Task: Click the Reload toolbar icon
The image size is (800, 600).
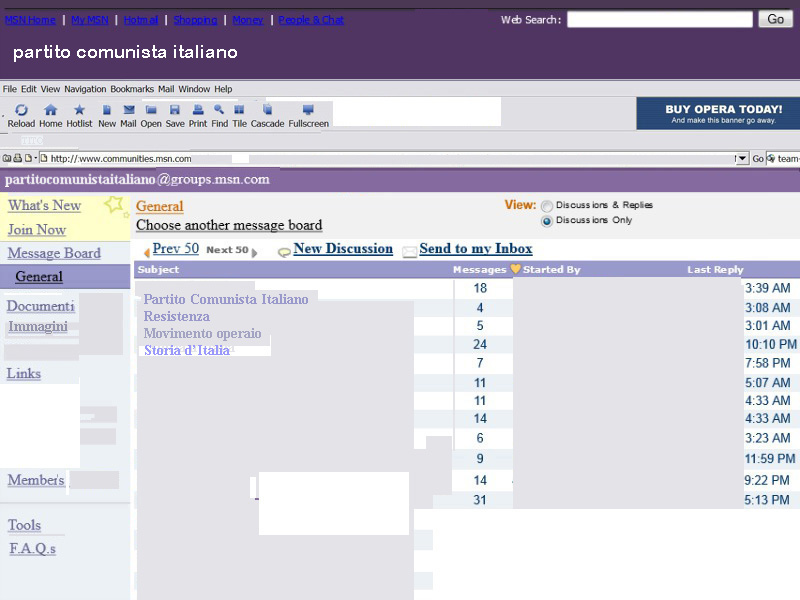Action: click(21, 110)
